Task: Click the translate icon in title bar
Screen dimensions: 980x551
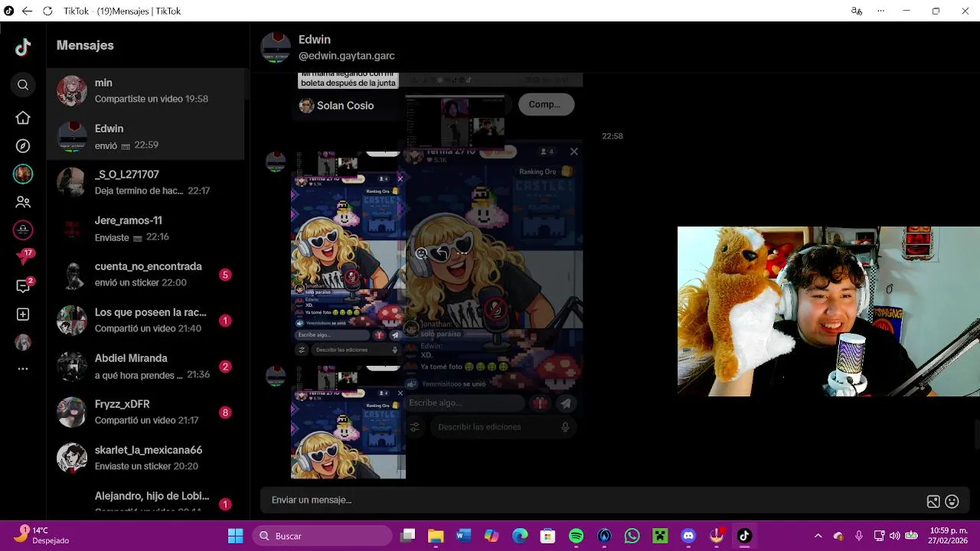Action: pyautogui.click(x=856, y=11)
